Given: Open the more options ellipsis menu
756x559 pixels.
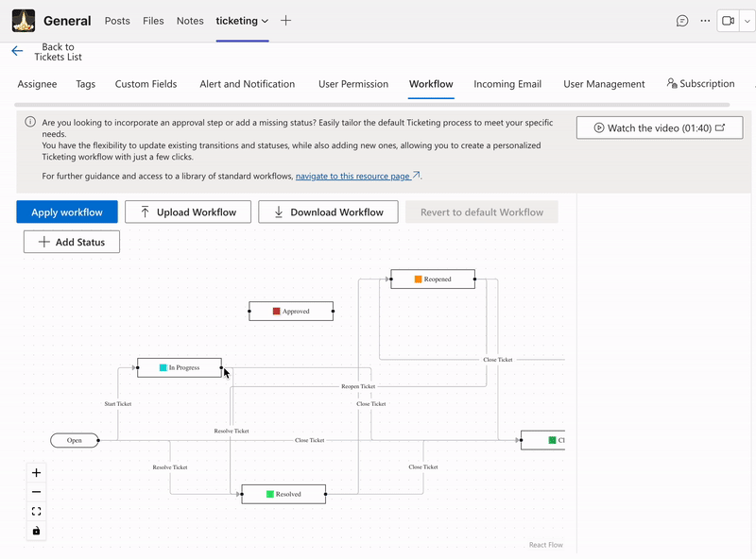Looking at the screenshot, I should 705,21.
